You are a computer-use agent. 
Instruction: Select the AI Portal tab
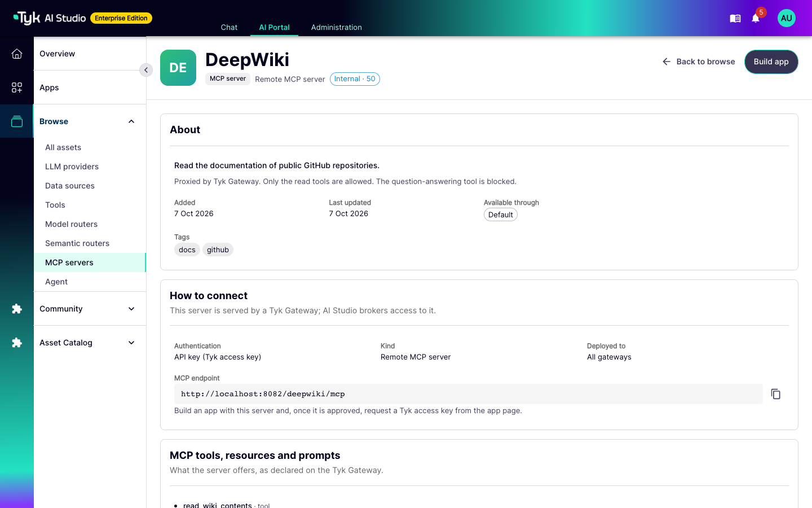(275, 27)
